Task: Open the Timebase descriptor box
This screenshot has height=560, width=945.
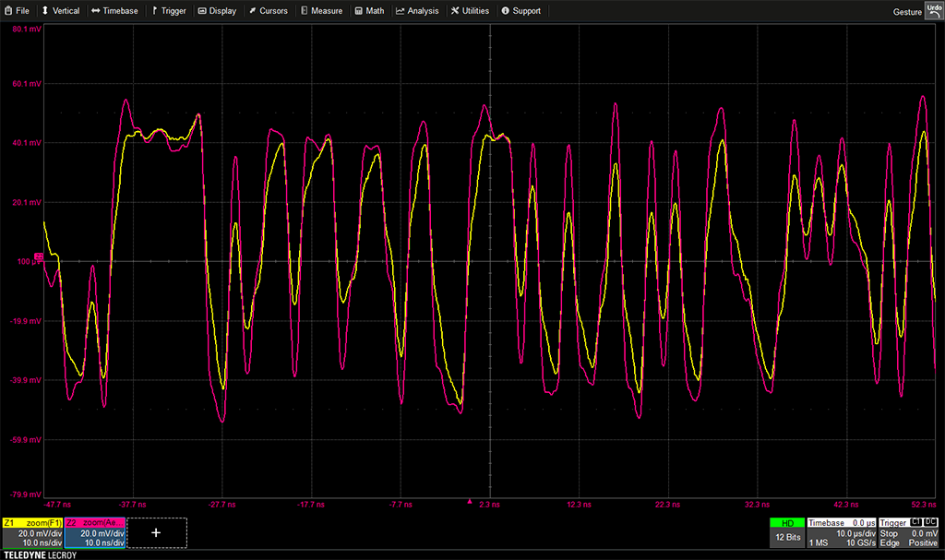Action: (x=841, y=532)
